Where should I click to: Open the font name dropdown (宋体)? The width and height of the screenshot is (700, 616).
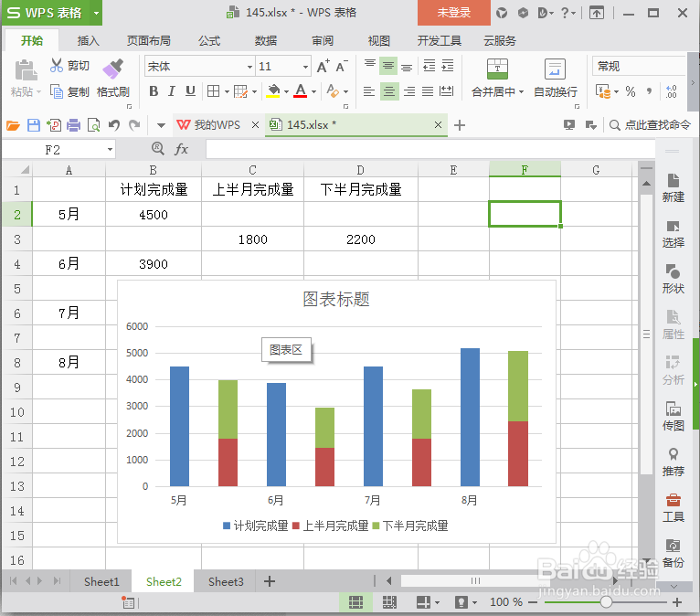pos(249,67)
